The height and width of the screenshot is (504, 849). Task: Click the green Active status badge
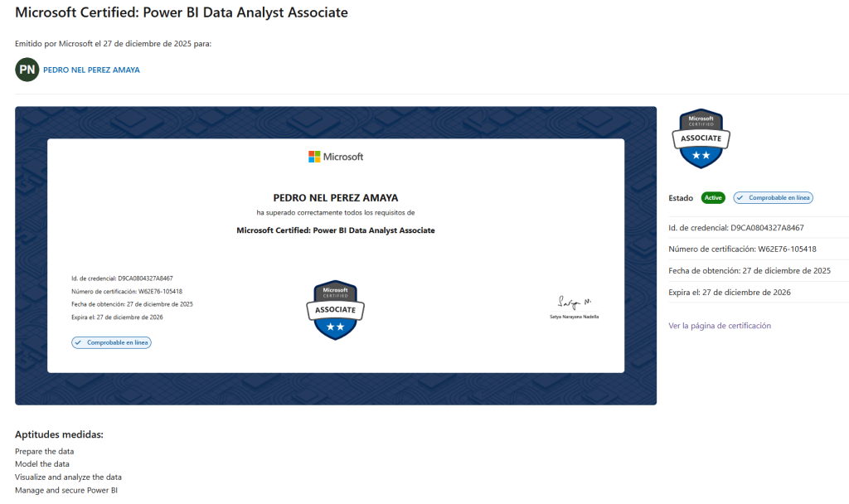pos(713,198)
